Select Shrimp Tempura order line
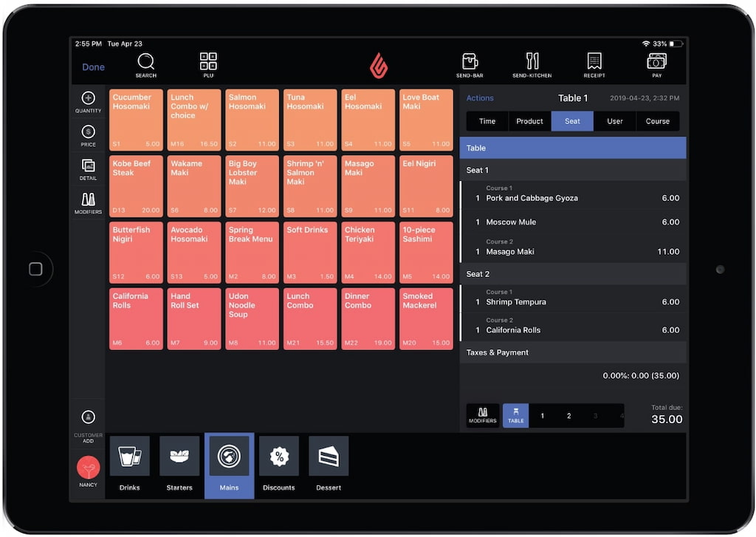Viewport: 756px width, 537px height. pos(573,298)
